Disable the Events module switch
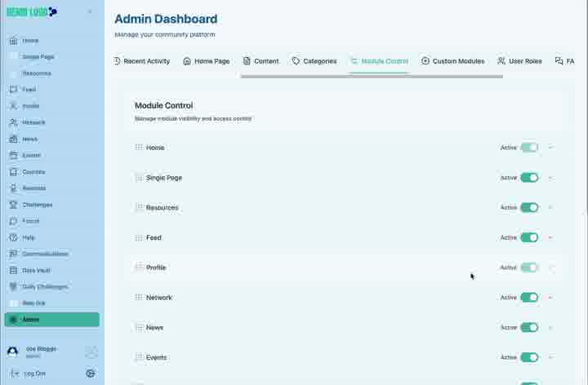This screenshot has width=588, height=385. tap(529, 357)
